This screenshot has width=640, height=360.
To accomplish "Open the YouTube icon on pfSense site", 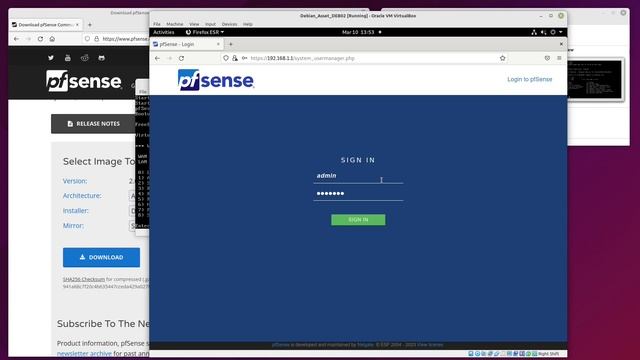I will 68,58.
